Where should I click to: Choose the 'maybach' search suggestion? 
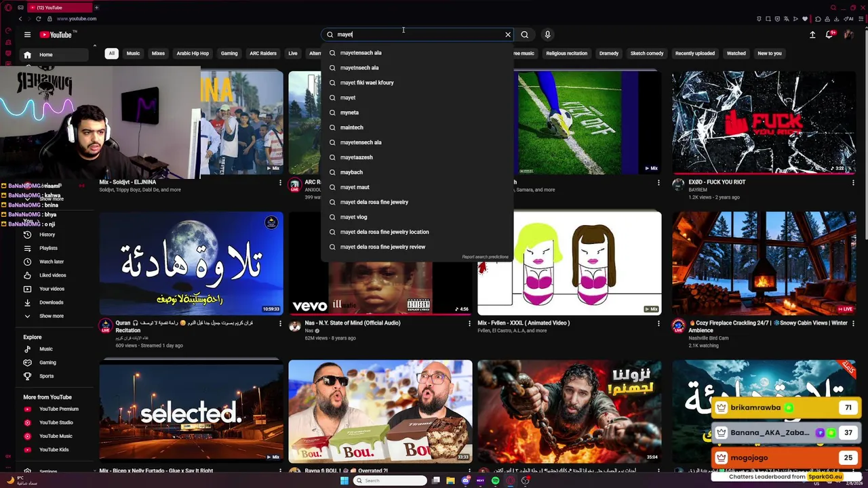pos(417,172)
